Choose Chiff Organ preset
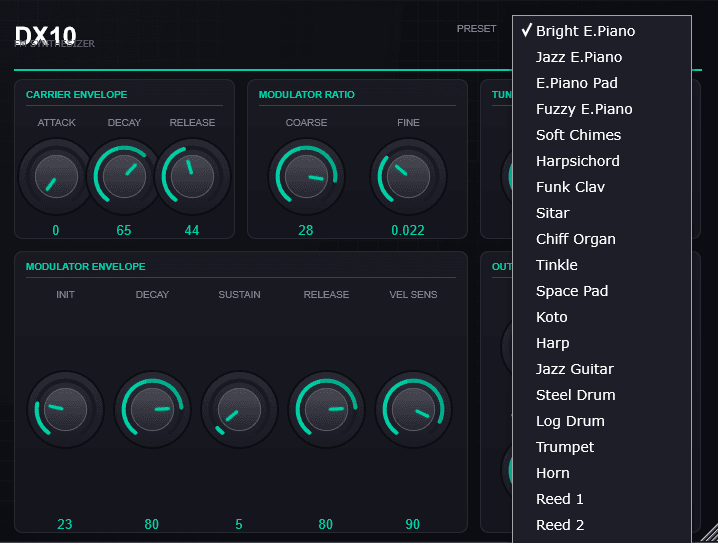The height and width of the screenshot is (543, 718). [x=602, y=239]
